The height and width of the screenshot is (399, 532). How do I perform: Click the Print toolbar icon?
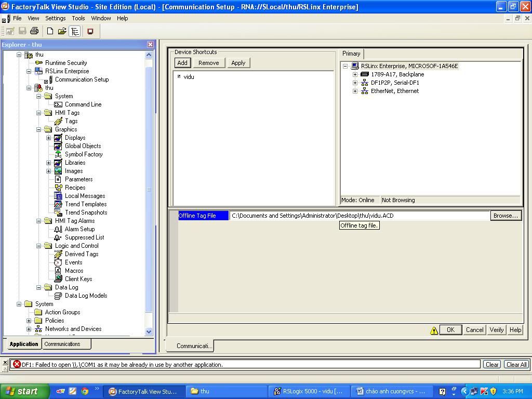click(x=34, y=31)
